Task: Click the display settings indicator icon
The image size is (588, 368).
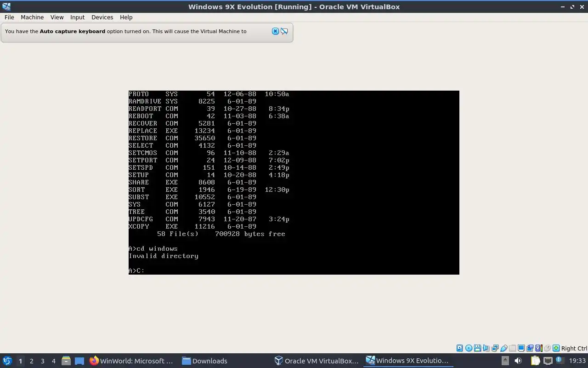Action: (521, 348)
